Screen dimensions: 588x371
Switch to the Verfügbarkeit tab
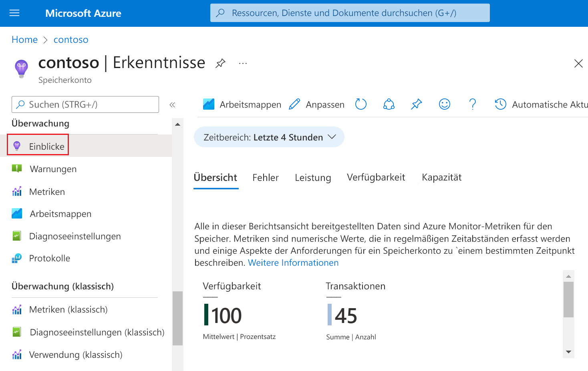pos(376,177)
